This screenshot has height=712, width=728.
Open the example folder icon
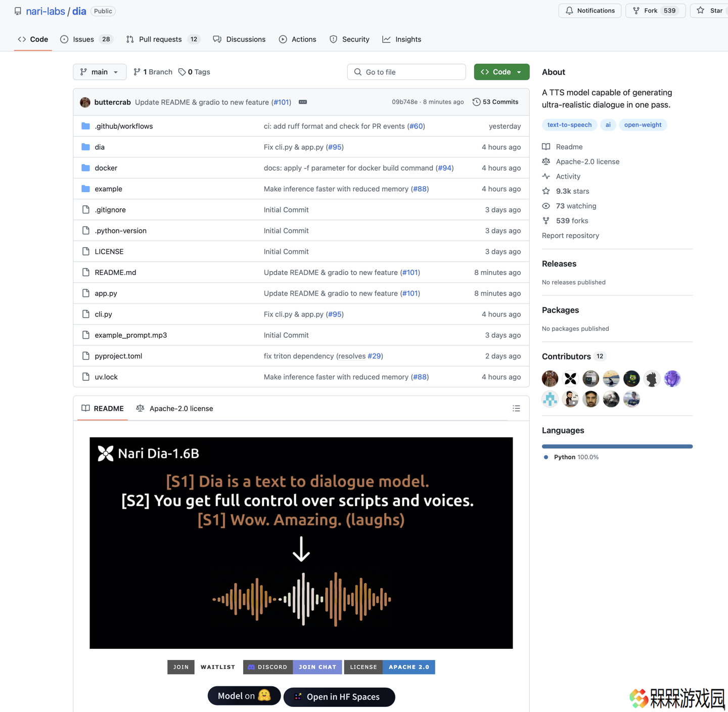85,189
